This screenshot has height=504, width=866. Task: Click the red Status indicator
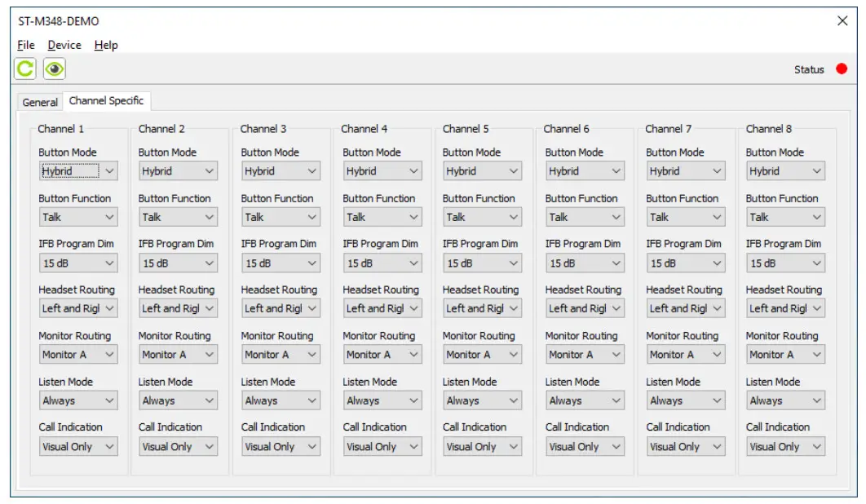click(x=842, y=69)
